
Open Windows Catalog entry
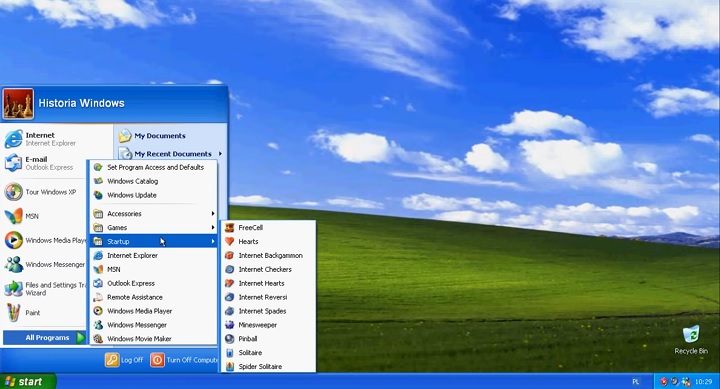[x=153, y=181]
